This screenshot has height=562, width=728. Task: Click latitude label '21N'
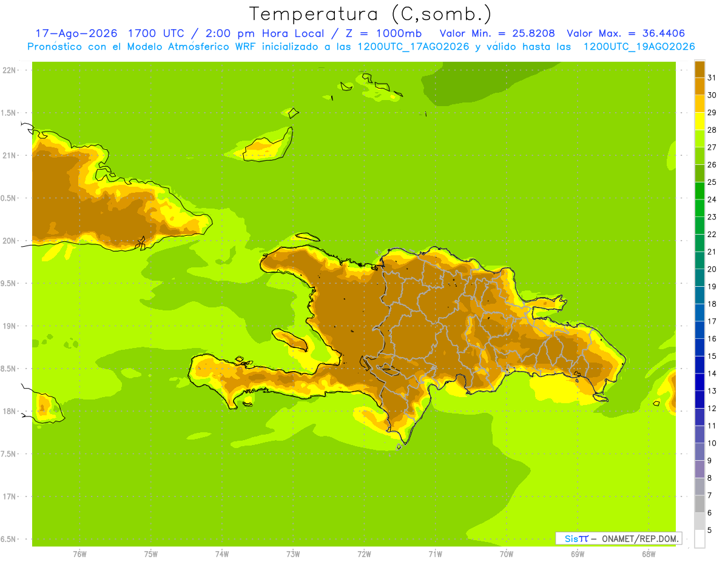pos(10,156)
